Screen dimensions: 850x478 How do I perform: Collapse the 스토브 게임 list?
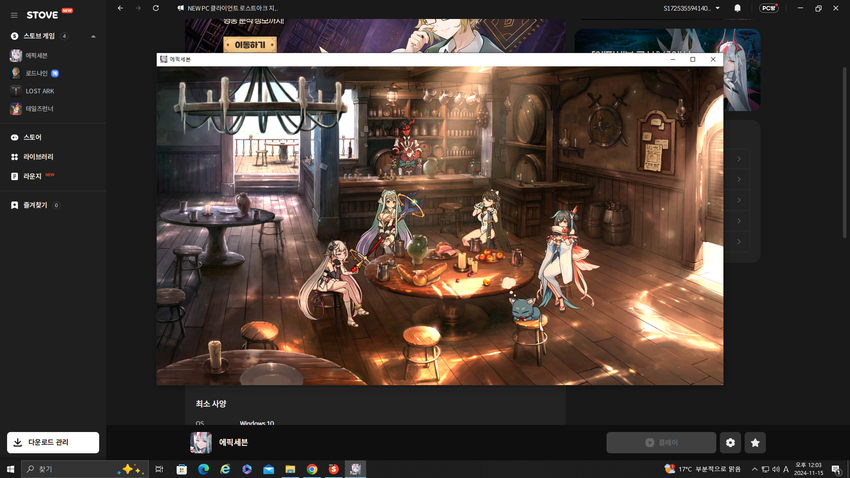(93, 36)
